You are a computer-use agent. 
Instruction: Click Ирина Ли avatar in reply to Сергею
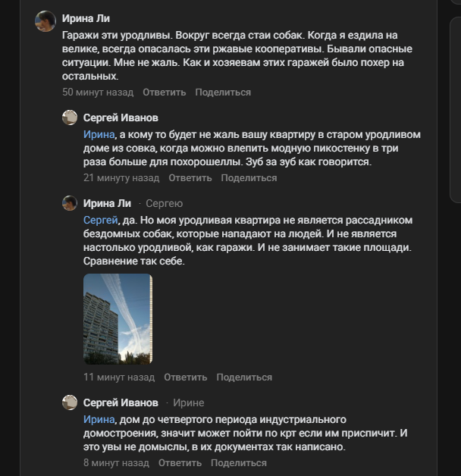click(70, 203)
